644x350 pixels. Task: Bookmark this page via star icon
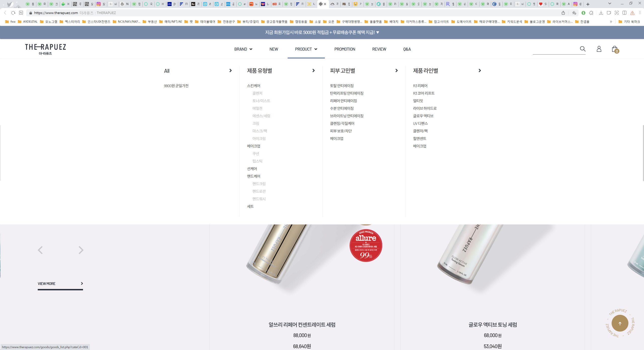tap(574, 13)
